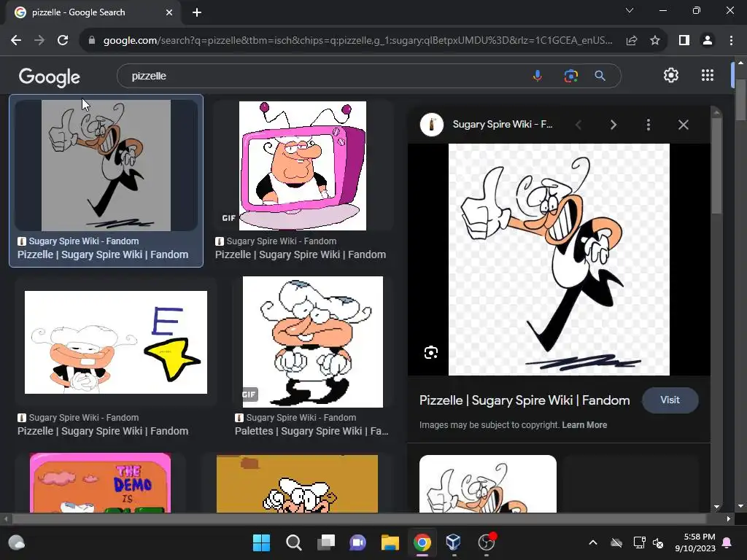
Task: Select the related image thumbnail below preview
Action: 488,484
